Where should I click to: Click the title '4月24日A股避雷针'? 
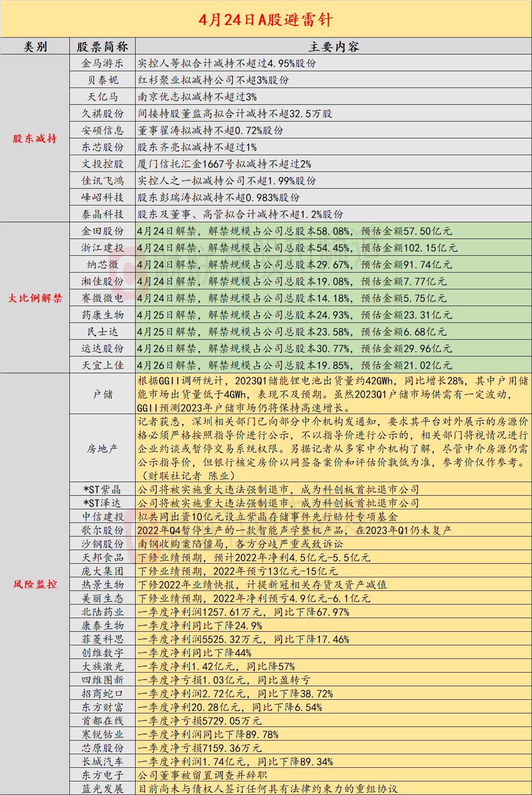point(266,20)
